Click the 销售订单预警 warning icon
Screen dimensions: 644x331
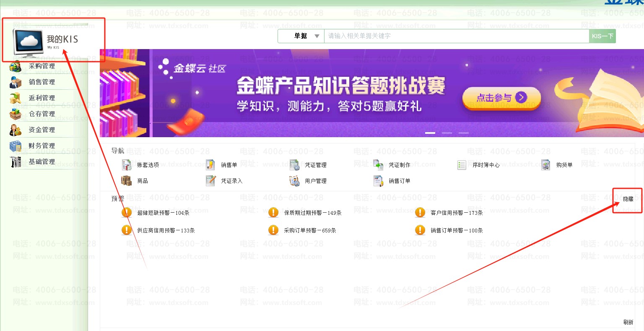tap(420, 230)
